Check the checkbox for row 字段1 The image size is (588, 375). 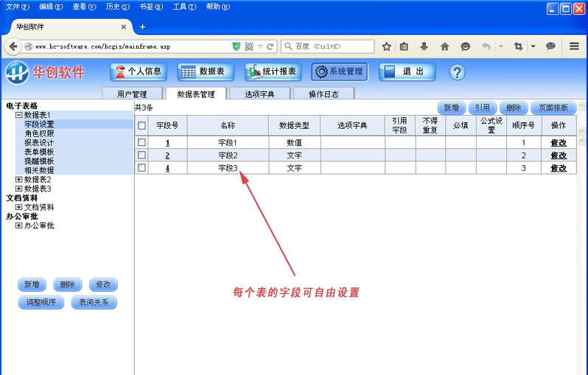[141, 142]
